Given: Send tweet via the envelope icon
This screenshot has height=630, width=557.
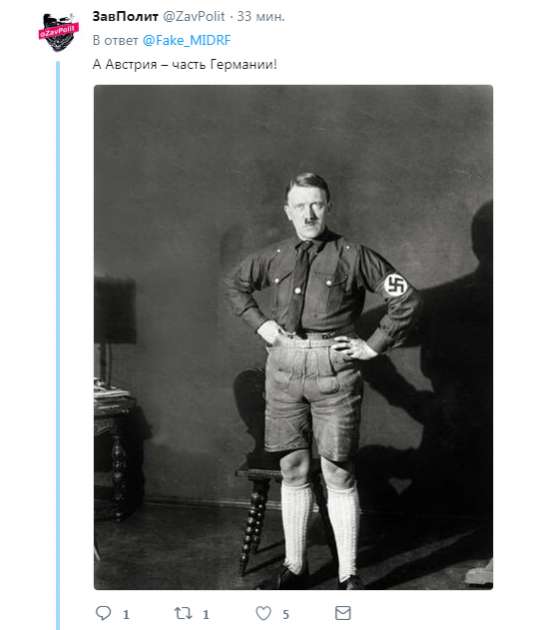Looking at the screenshot, I should pyautogui.click(x=343, y=613).
